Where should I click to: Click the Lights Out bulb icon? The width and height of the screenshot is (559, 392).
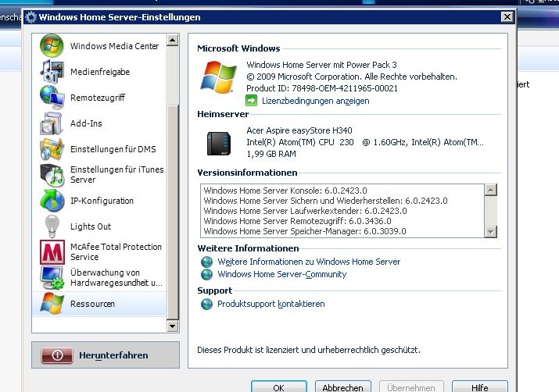tap(52, 226)
